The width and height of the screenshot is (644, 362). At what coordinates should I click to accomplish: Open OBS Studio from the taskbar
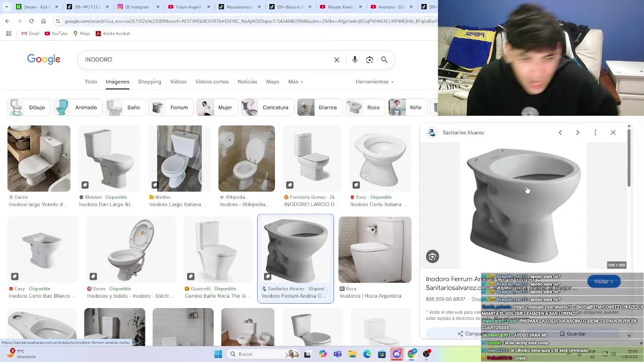[x=427, y=354]
